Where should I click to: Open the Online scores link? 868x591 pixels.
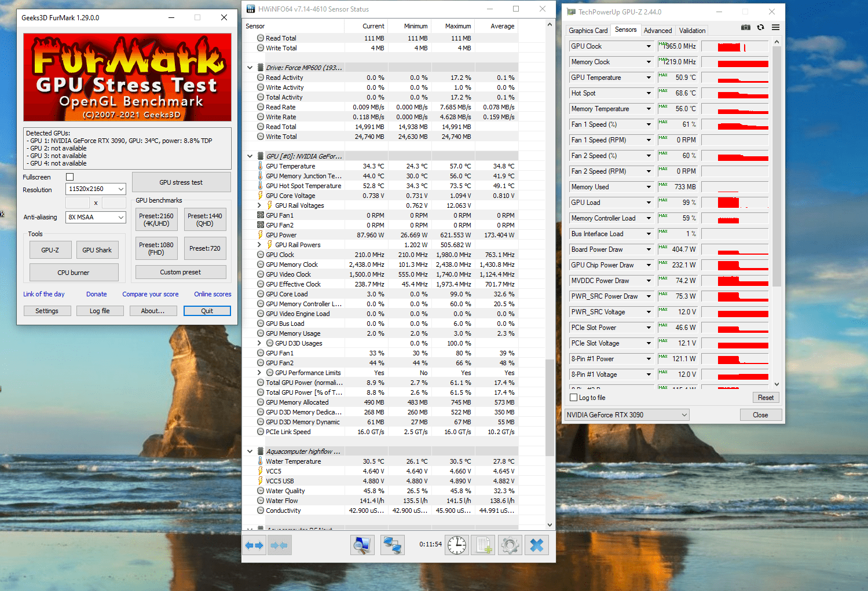tap(213, 294)
